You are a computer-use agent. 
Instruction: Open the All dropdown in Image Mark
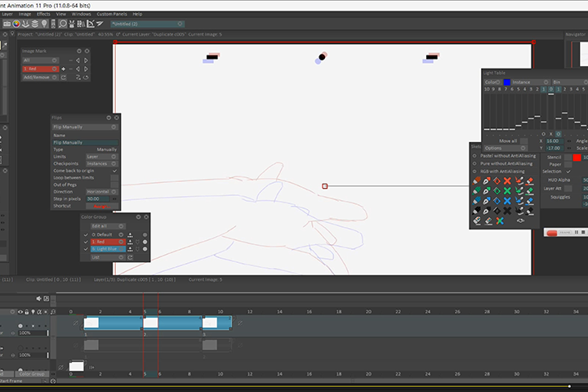pos(40,60)
